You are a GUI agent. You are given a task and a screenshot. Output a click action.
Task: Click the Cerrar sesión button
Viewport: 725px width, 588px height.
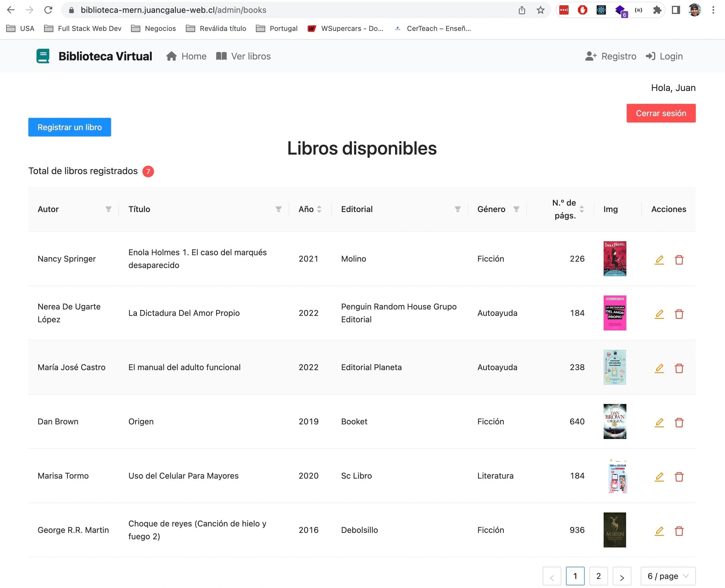[x=661, y=113]
